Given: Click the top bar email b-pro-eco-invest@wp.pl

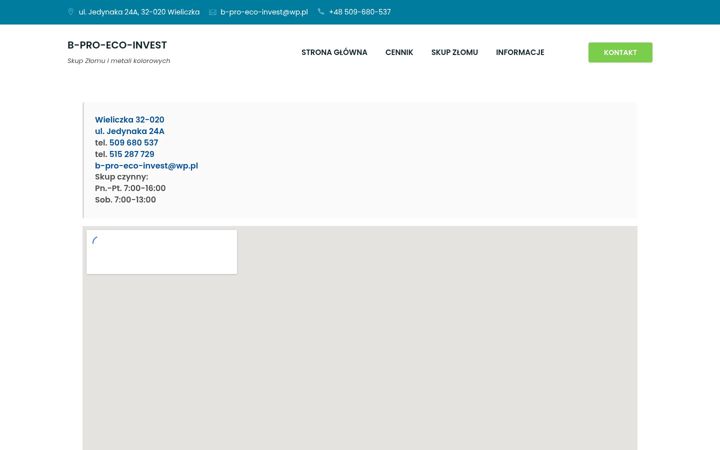Looking at the screenshot, I should tap(264, 12).
